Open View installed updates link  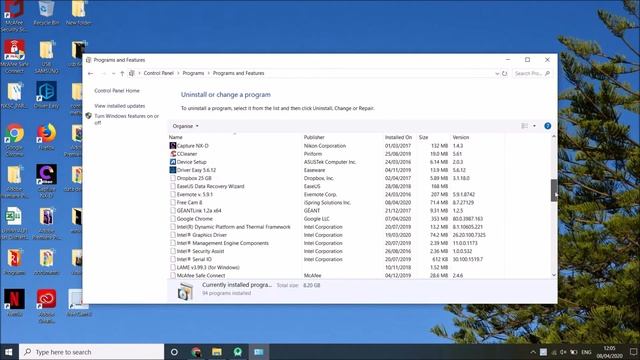[x=120, y=106]
